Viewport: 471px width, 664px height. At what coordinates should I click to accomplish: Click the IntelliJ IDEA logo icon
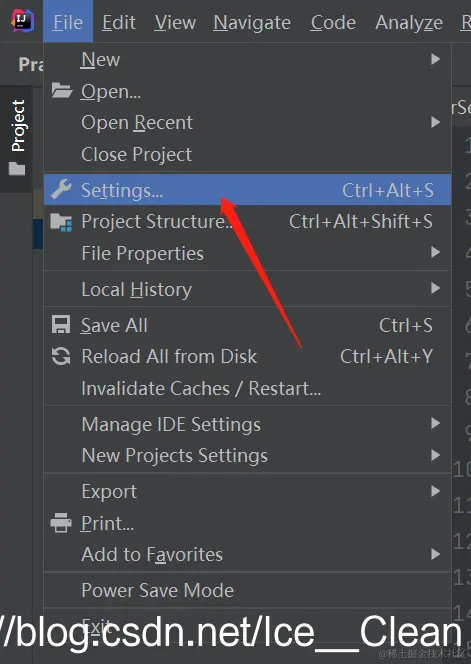pos(22,21)
